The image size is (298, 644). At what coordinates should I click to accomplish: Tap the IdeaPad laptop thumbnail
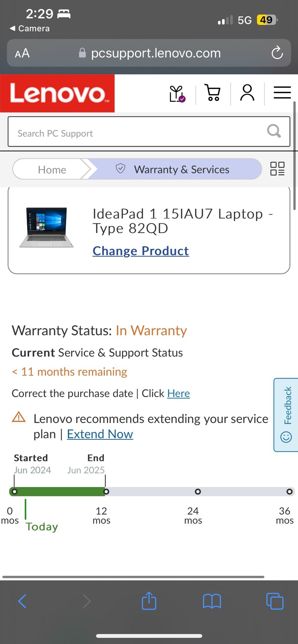tap(46, 227)
